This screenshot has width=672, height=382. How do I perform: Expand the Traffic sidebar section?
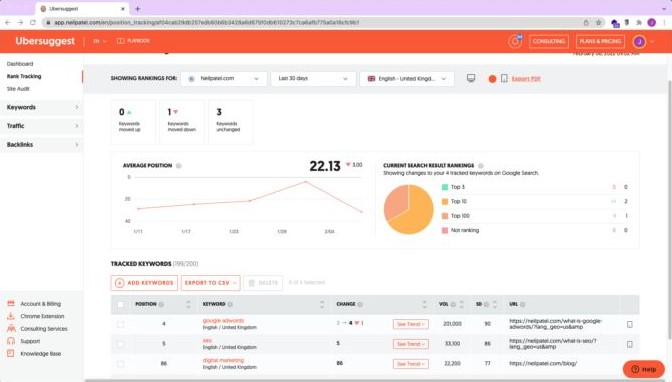point(42,126)
